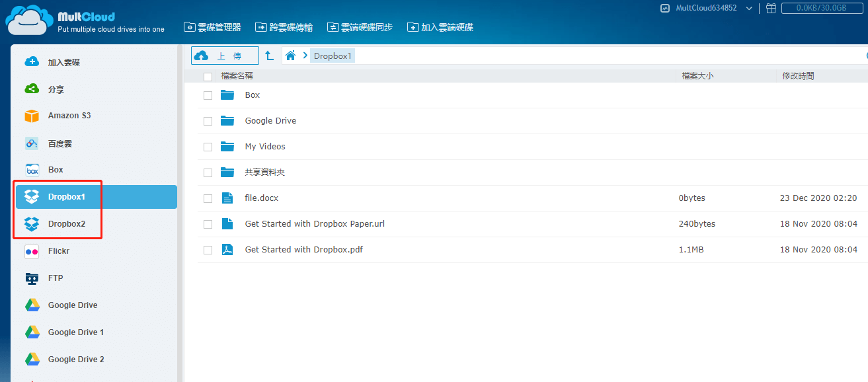The image size is (868, 382).
Task: Click the Flickr sidebar icon
Action: click(x=32, y=251)
